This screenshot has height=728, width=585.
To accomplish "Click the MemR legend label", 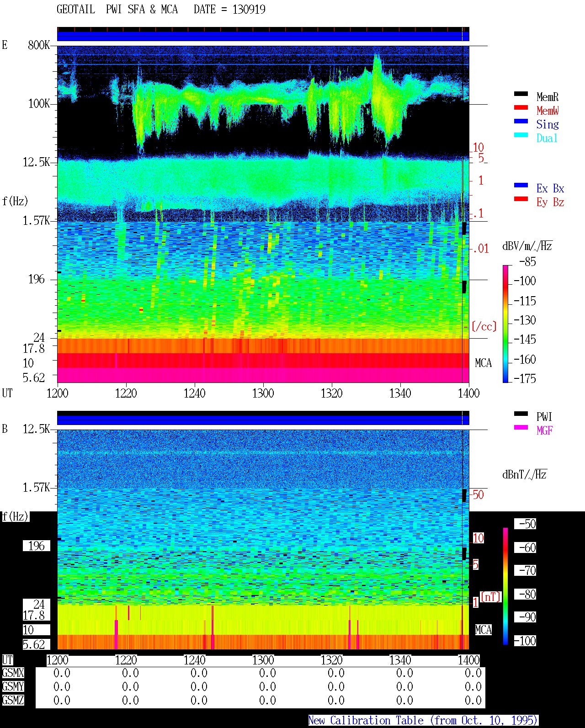I will pos(548,97).
